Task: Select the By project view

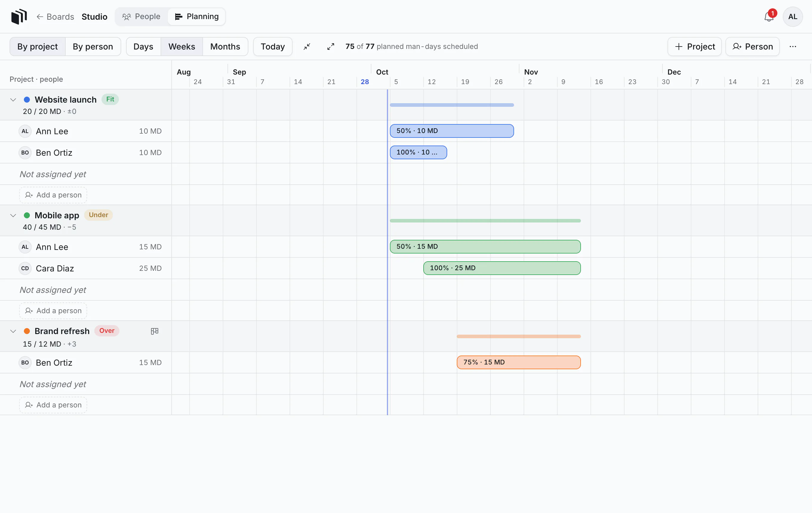Action: pyautogui.click(x=37, y=47)
